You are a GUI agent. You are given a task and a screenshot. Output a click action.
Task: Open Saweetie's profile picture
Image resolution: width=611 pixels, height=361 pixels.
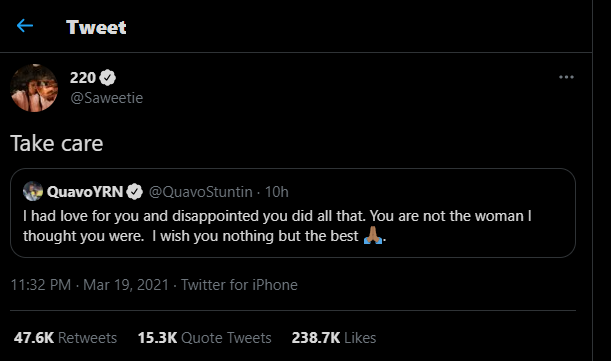pyautogui.click(x=34, y=88)
